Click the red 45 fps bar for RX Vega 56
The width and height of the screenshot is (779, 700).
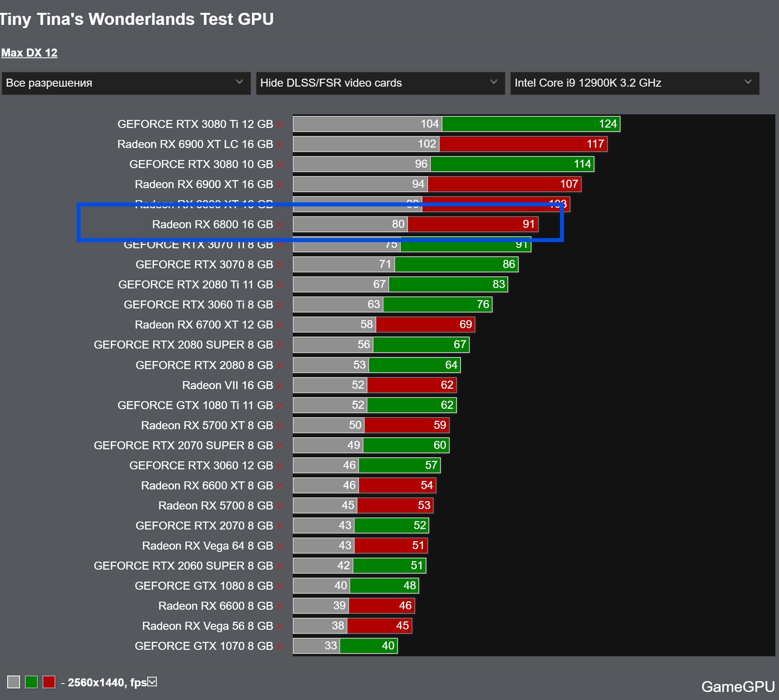point(379,626)
